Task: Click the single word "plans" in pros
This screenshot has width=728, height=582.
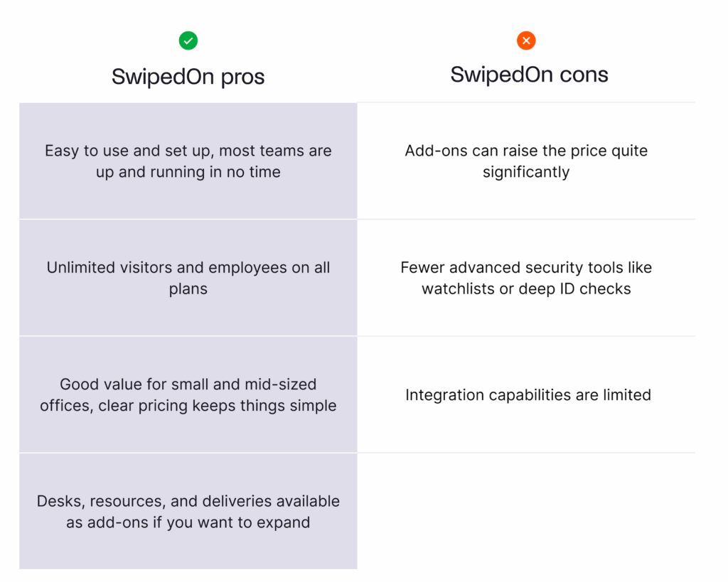Action: click(x=188, y=289)
